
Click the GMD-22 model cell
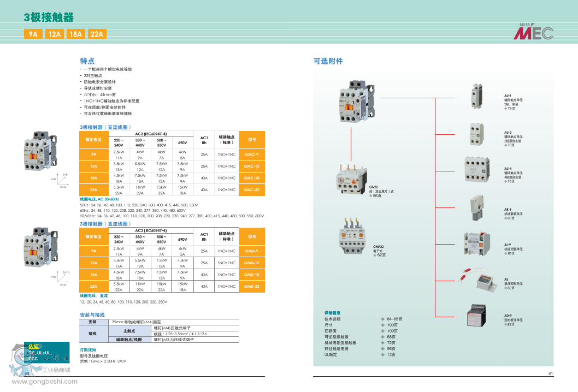point(251,287)
